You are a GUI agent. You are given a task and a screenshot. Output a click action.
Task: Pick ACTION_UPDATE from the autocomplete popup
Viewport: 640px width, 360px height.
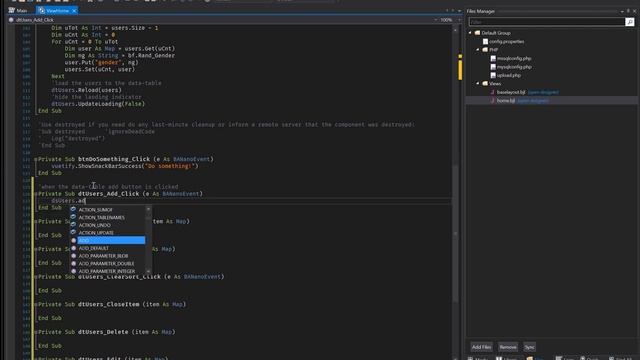[96, 233]
